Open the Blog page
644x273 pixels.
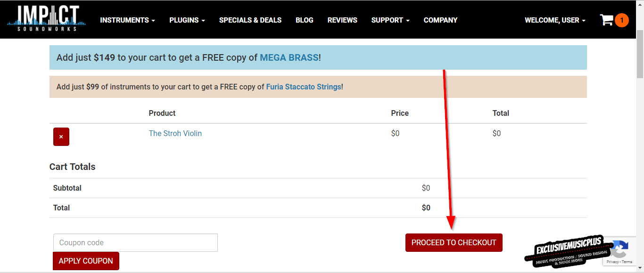pos(305,20)
